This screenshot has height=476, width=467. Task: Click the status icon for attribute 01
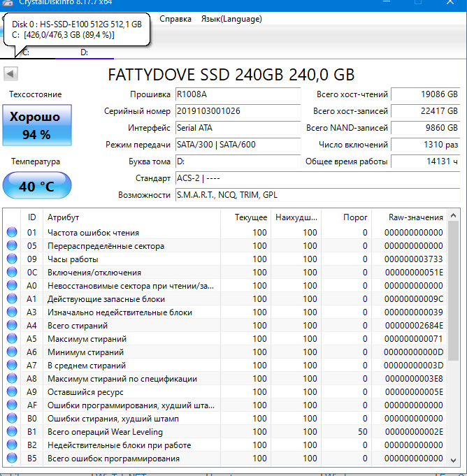click(x=12, y=233)
